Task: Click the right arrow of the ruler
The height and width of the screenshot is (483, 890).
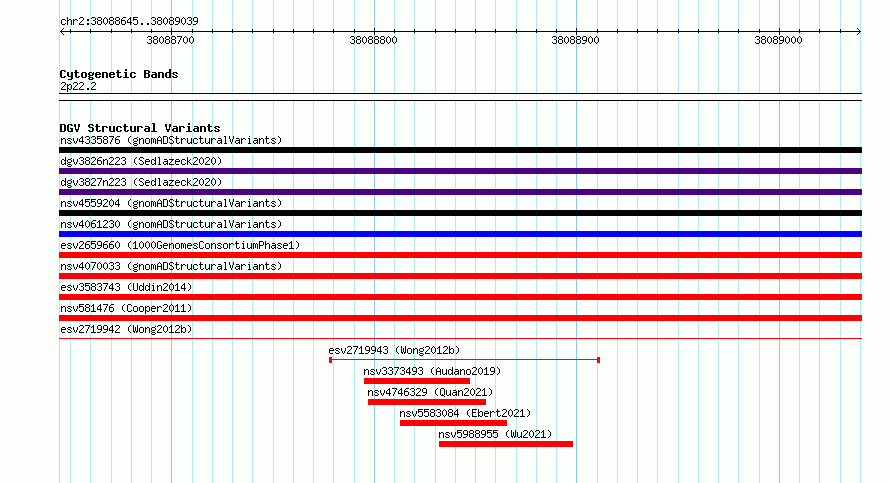Action: pos(858,32)
